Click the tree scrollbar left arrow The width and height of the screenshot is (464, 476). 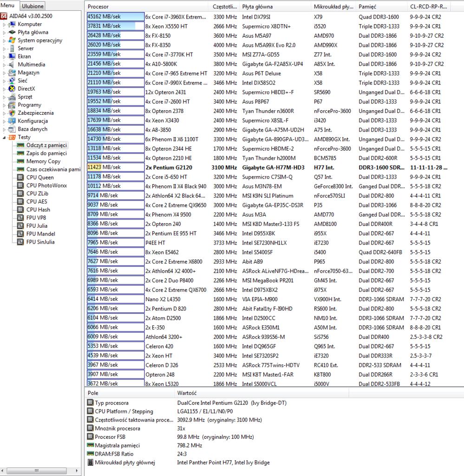[x=3, y=470]
